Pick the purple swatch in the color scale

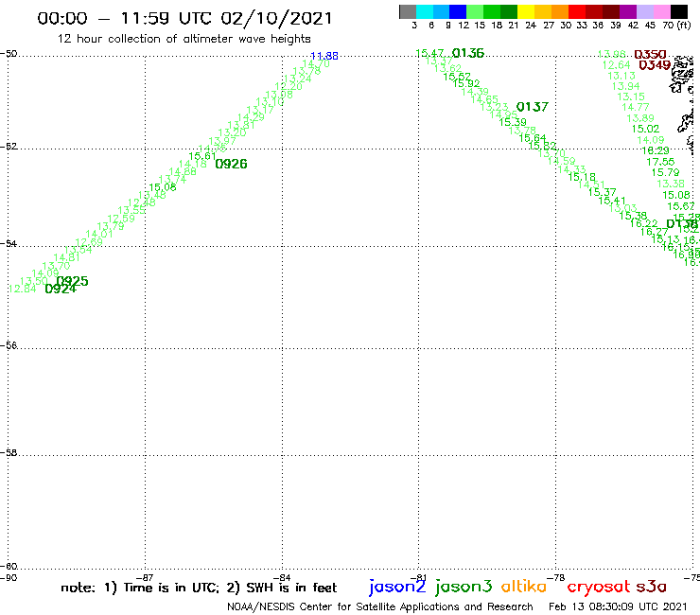[628, 11]
